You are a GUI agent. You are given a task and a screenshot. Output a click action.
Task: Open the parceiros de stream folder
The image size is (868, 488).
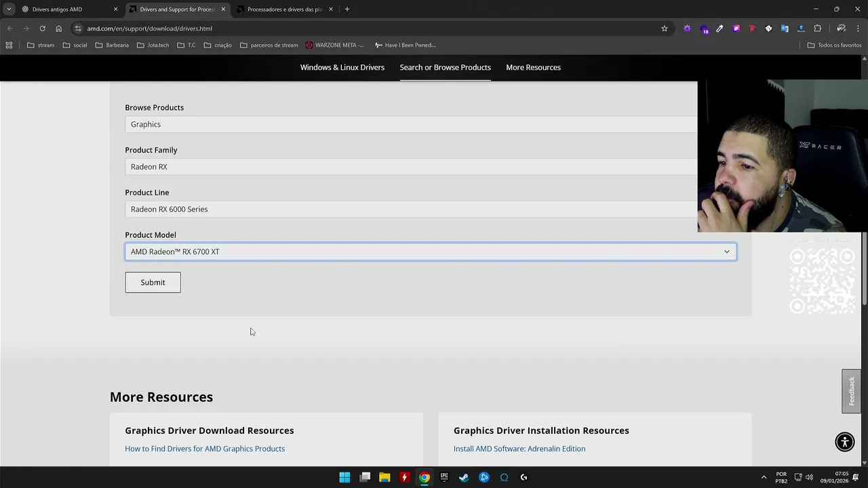(x=269, y=45)
